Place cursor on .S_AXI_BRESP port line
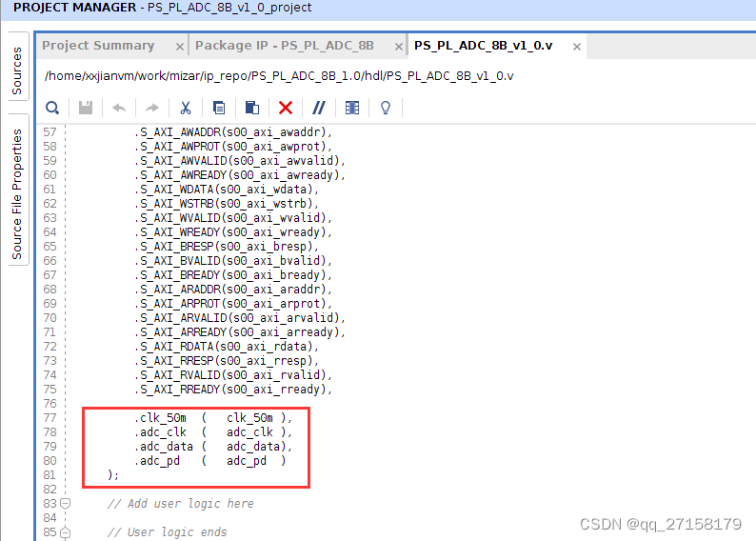 click(227, 247)
